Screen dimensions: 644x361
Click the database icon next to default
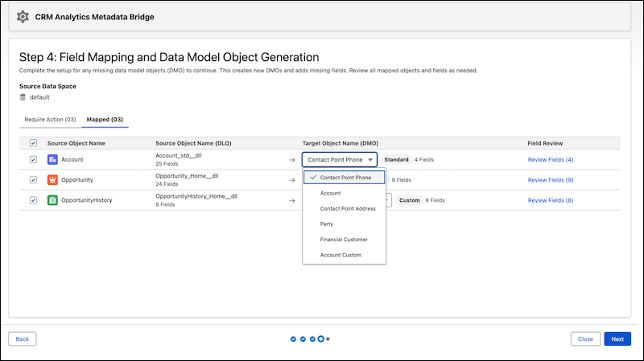point(23,97)
